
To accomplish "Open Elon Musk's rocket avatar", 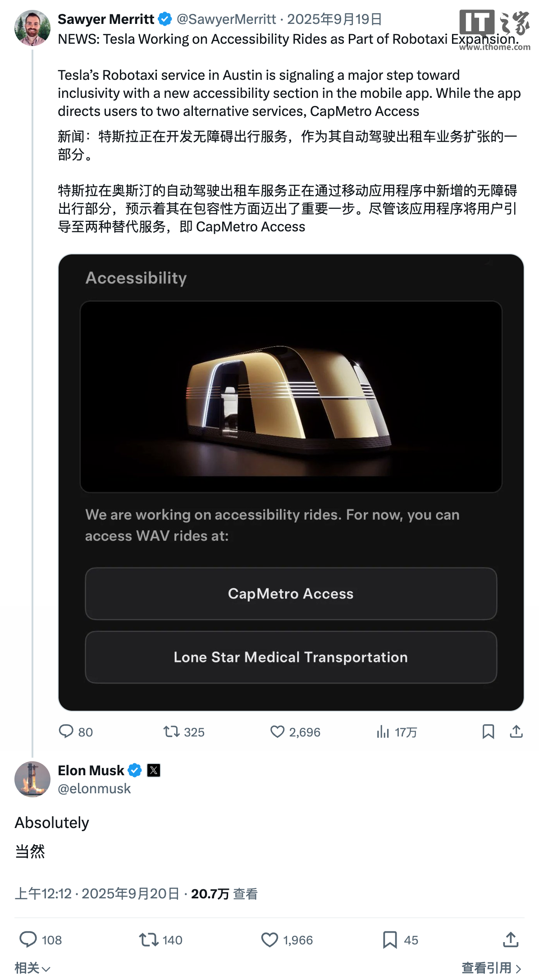I will click(x=32, y=779).
